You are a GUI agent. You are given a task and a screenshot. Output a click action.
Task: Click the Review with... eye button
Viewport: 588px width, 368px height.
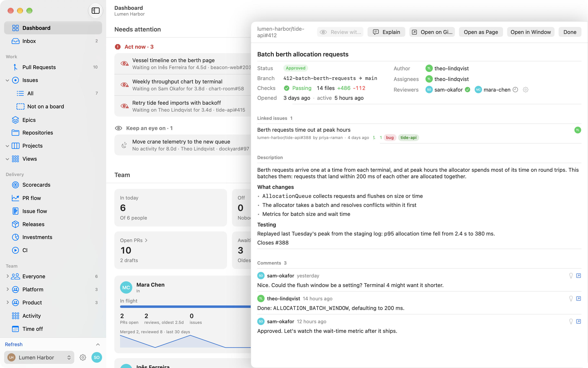click(340, 32)
